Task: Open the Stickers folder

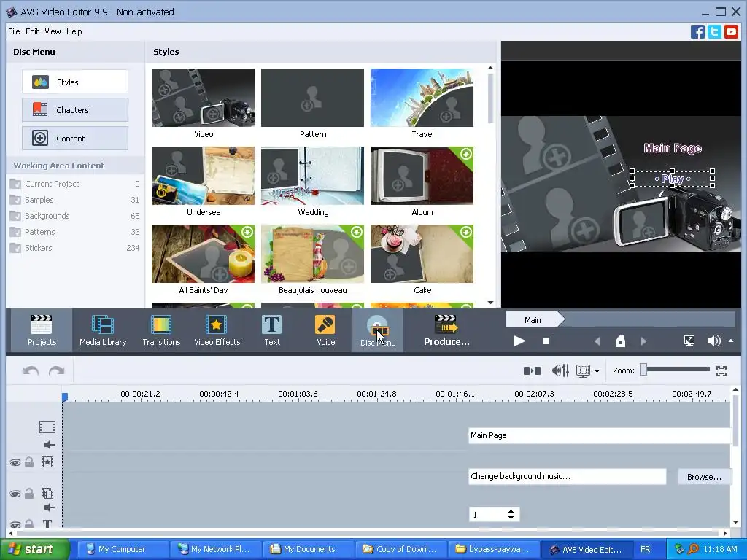Action: pos(74,248)
